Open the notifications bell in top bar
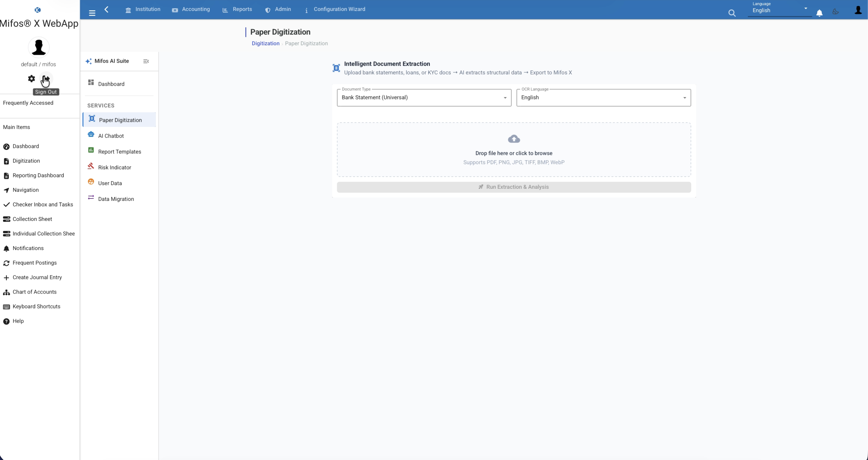 click(820, 13)
